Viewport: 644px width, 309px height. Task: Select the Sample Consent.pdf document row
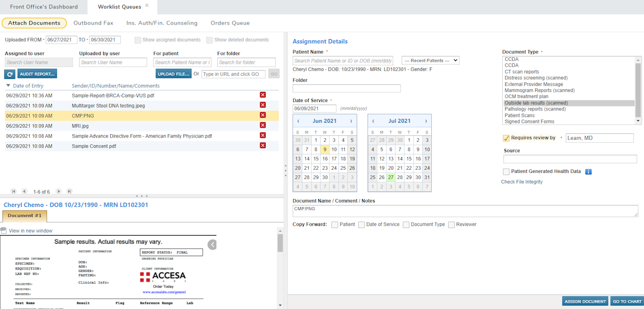click(141, 146)
